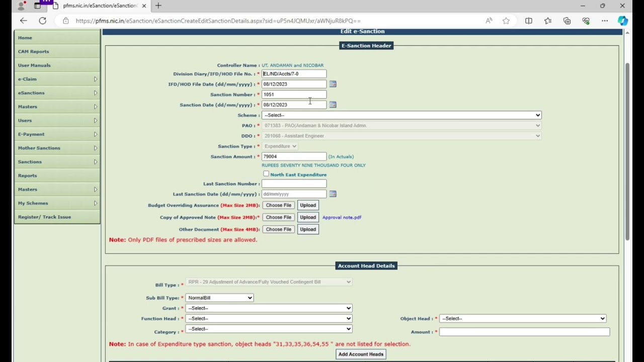Image resolution: width=644 pixels, height=362 pixels.
Task: Expand Mother Sanctions submenu arrow
Action: coord(95,148)
